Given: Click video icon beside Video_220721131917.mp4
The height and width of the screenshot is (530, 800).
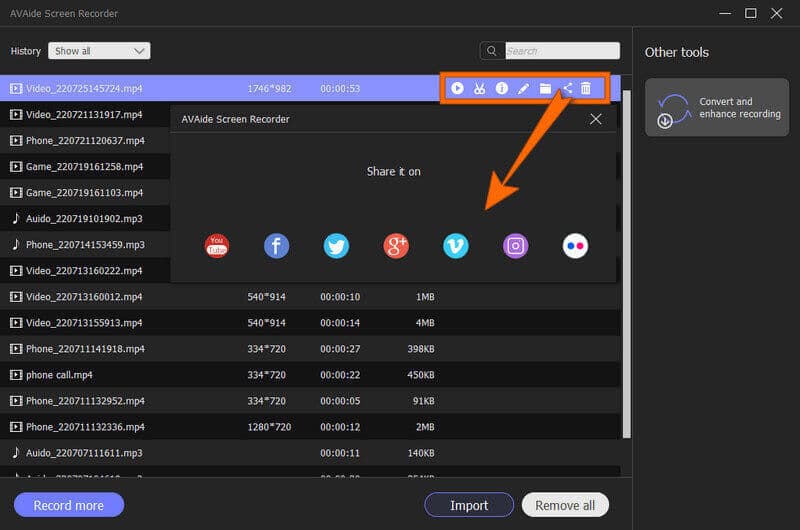Looking at the screenshot, I should [16, 114].
